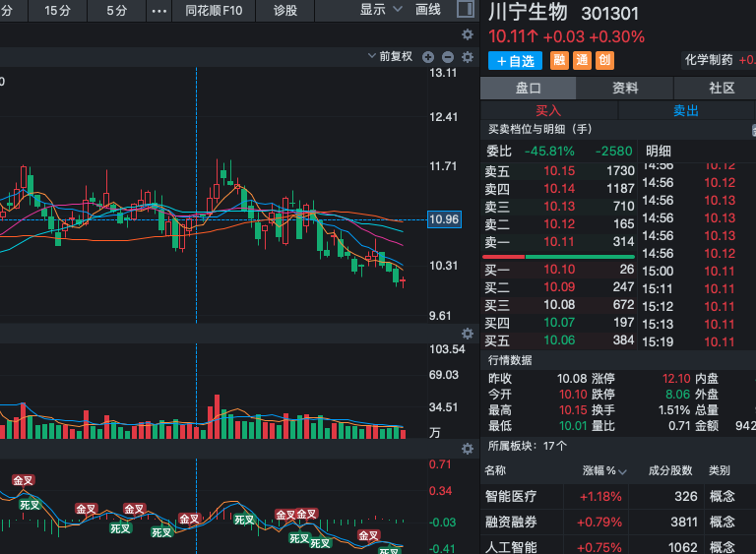Click the orange 融 margin badge
Screen dimensions: 756x554
(x=559, y=60)
